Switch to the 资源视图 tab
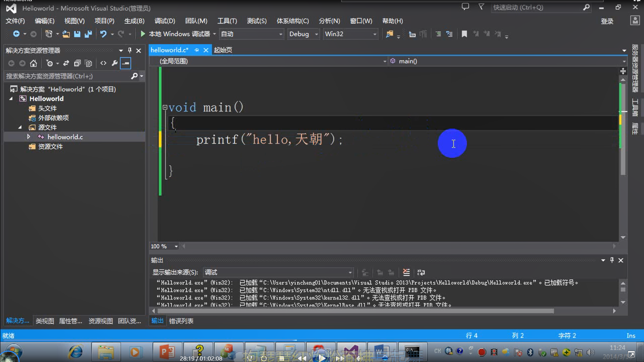Image resolution: width=644 pixels, height=362 pixels. click(101, 321)
